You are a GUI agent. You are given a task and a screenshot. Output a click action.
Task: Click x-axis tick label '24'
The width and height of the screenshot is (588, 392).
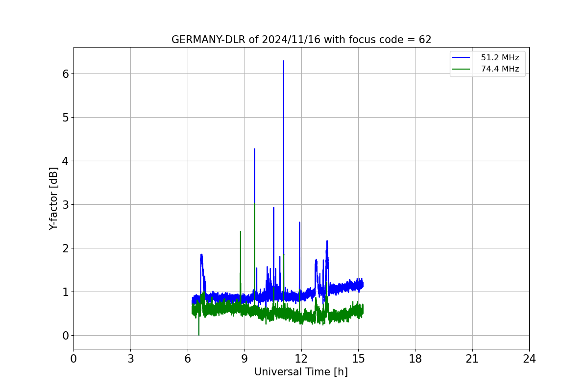click(529, 359)
